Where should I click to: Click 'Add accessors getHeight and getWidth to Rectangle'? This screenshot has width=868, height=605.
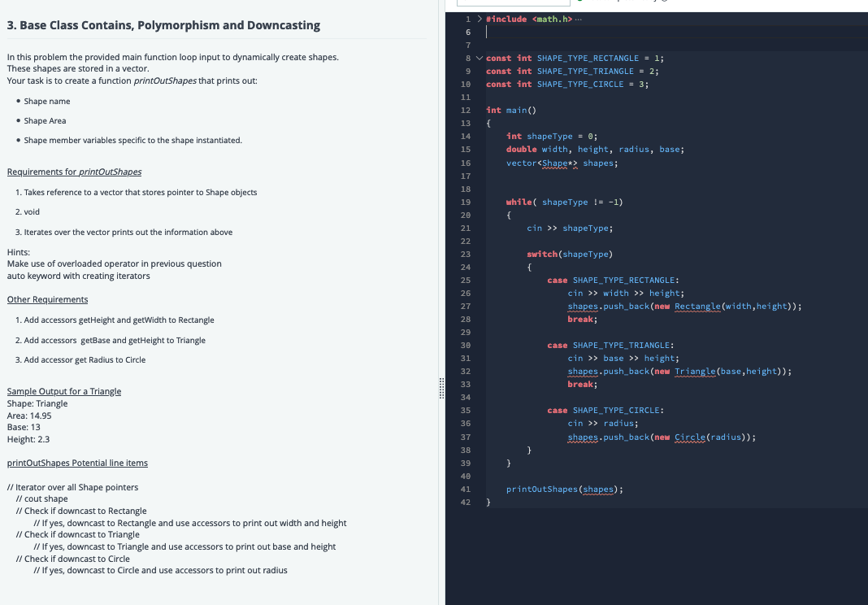click(x=119, y=320)
